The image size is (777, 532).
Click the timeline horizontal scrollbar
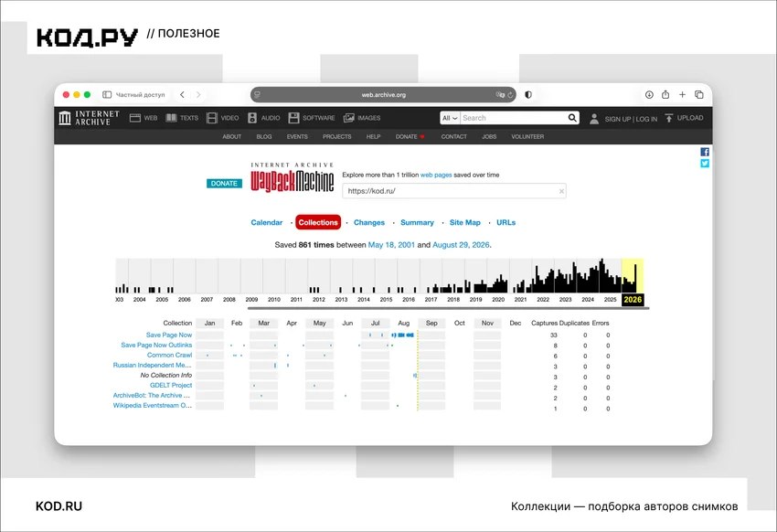tap(449, 308)
